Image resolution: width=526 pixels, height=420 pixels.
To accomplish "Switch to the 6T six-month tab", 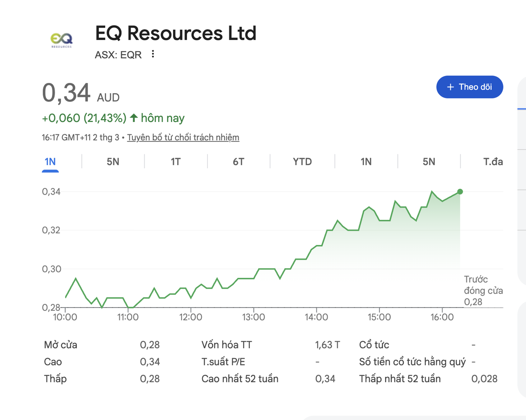I will click(x=239, y=162).
